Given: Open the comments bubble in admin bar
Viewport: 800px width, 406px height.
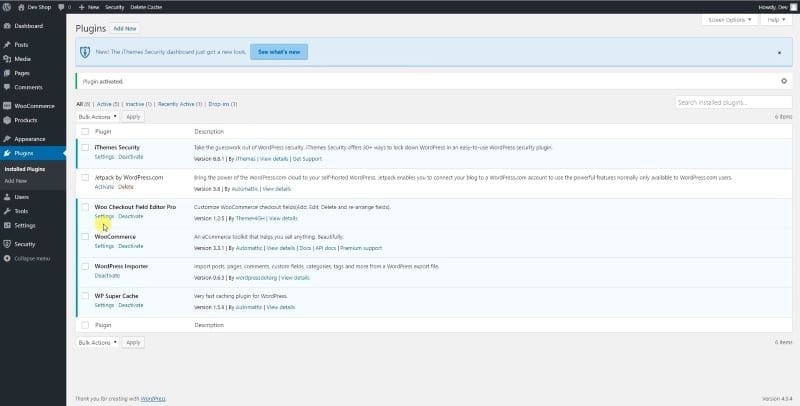Looking at the screenshot, I should coord(62,7).
